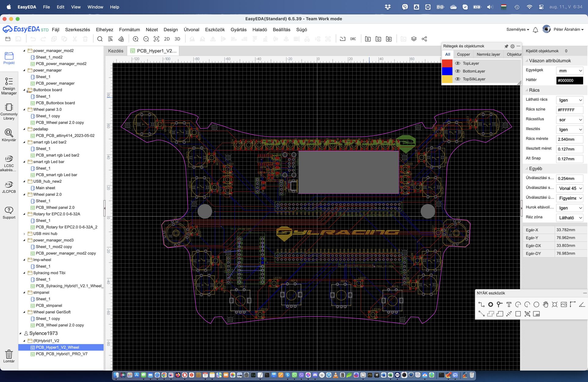Select the Solid Region tool
This screenshot has height=382, width=588.
[500, 314]
